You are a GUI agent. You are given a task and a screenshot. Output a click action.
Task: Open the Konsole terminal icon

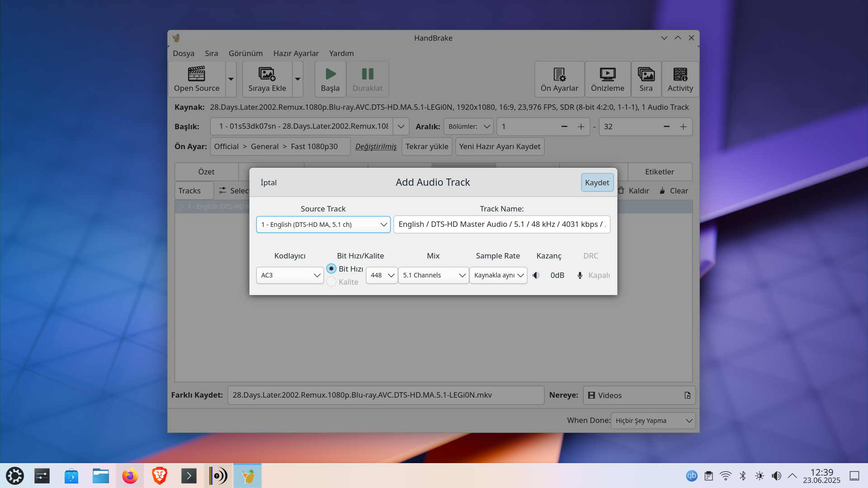point(189,476)
